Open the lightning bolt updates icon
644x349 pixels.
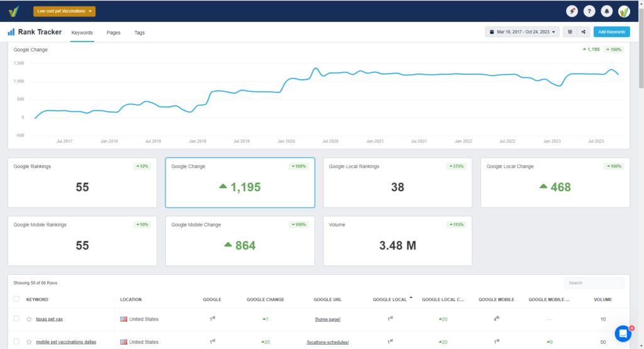[x=572, y=11]
